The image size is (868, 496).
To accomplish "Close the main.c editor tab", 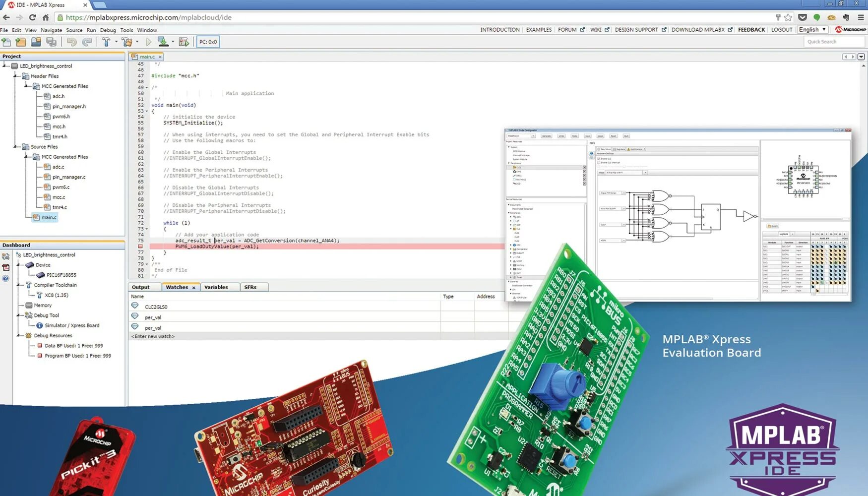I will (160, 57).
